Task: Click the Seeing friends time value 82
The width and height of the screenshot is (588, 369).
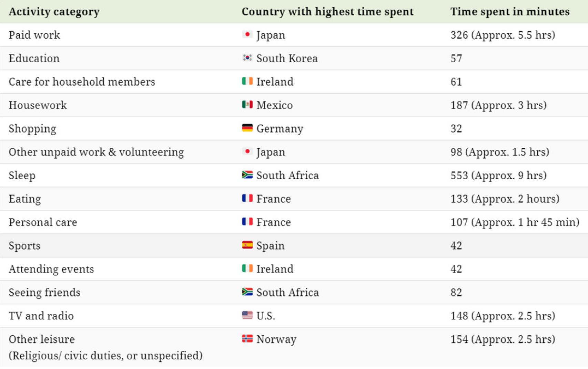Action: click(456, 292)
